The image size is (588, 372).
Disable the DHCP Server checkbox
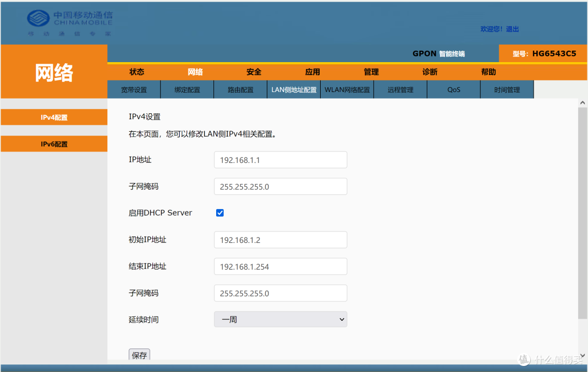219,212
